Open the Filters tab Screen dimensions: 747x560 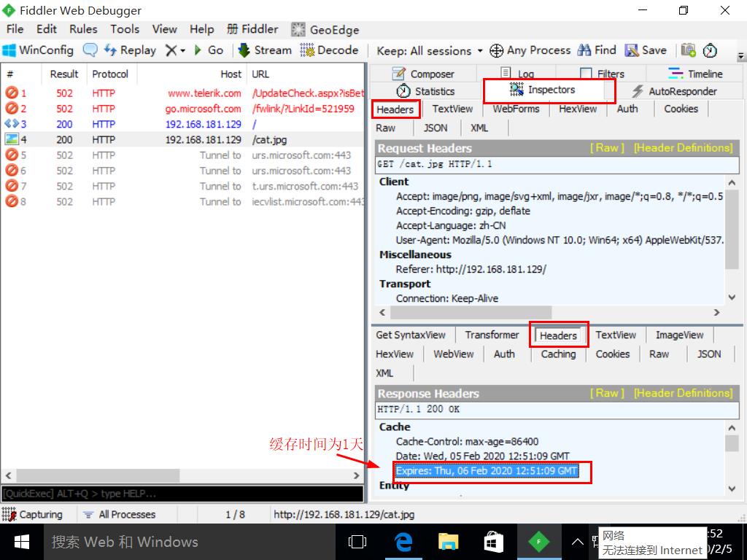pyautogui.click(x=602, y=74)
